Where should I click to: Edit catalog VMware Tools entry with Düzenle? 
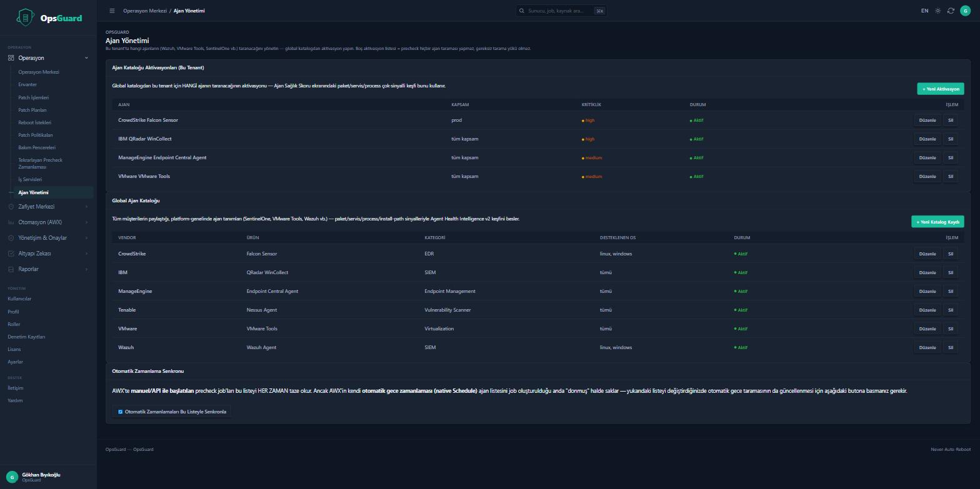click(927, 329)
